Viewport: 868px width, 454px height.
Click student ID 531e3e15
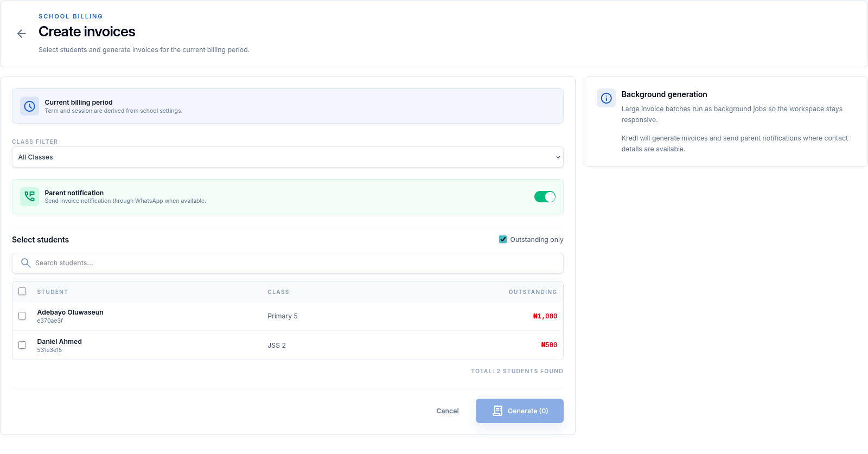click(x=49, y=350)
